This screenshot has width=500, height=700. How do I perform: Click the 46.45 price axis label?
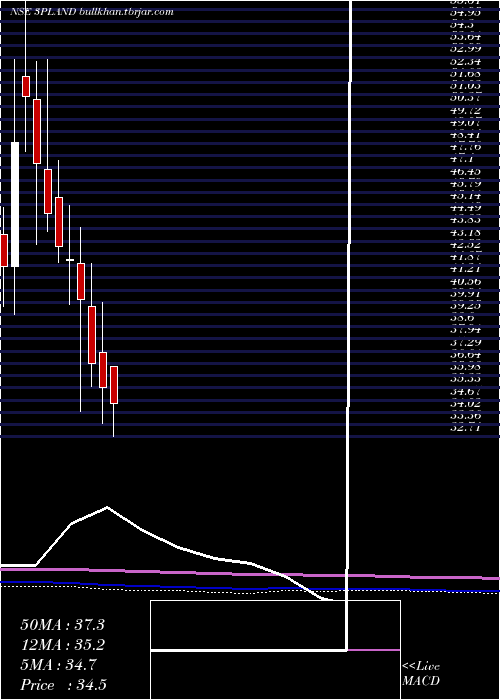click(464, 171)
